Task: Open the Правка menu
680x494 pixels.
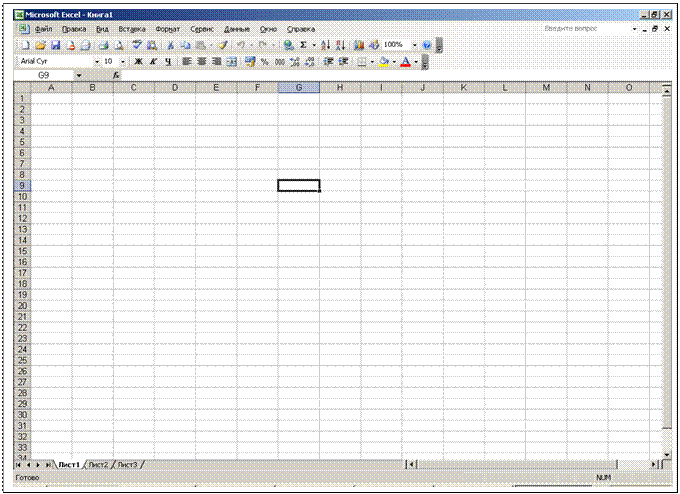Action: (x=74, y=29)
